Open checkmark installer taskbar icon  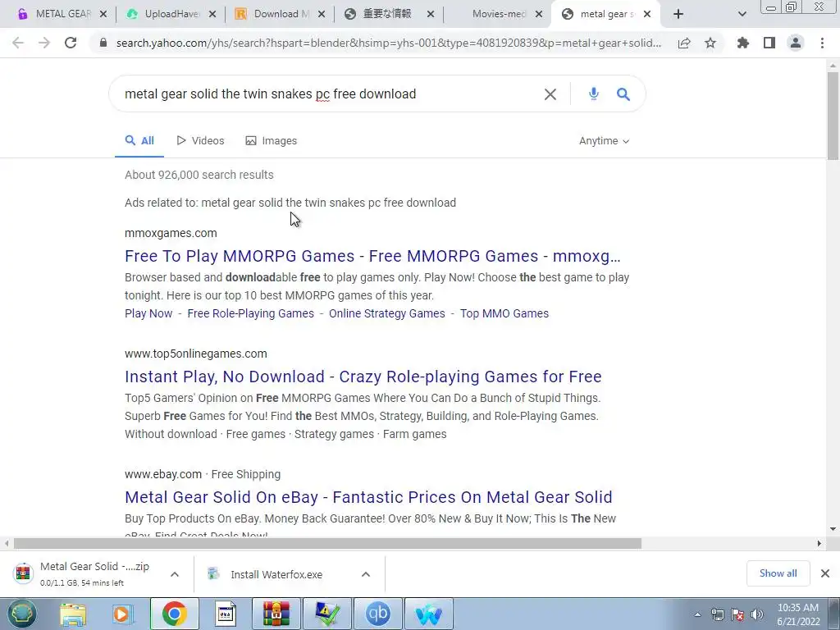point(326,614)
